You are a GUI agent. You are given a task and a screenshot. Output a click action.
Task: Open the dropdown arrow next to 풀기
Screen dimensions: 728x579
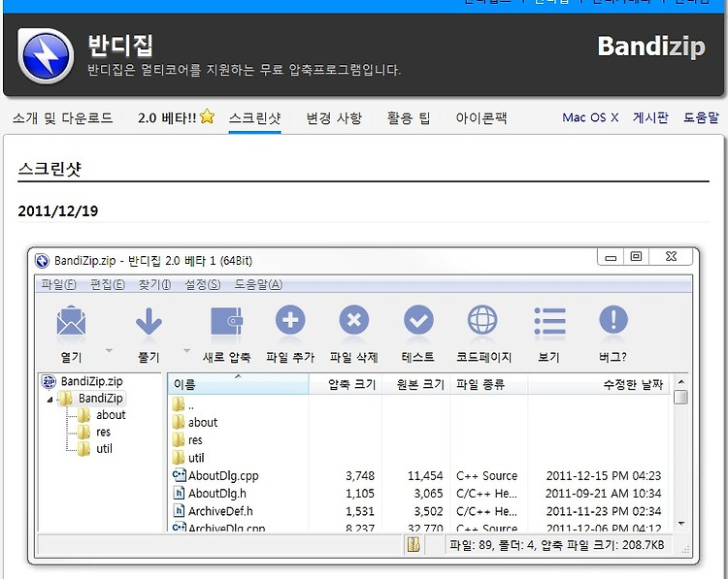point(186,351)
